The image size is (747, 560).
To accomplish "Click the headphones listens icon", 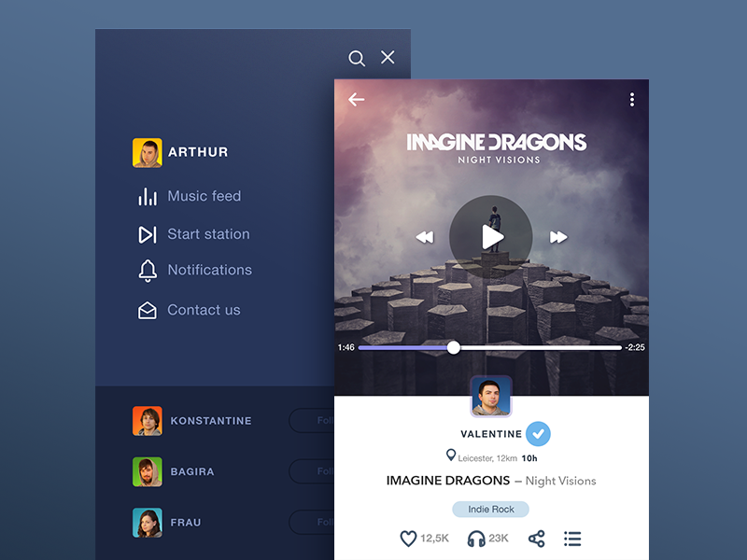I will [476, 539].
